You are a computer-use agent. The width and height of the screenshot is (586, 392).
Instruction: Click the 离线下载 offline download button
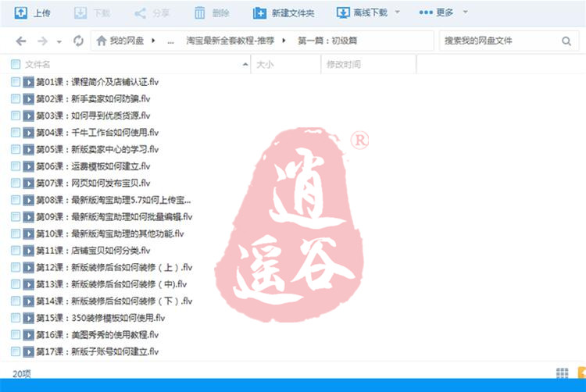point(362,12)
